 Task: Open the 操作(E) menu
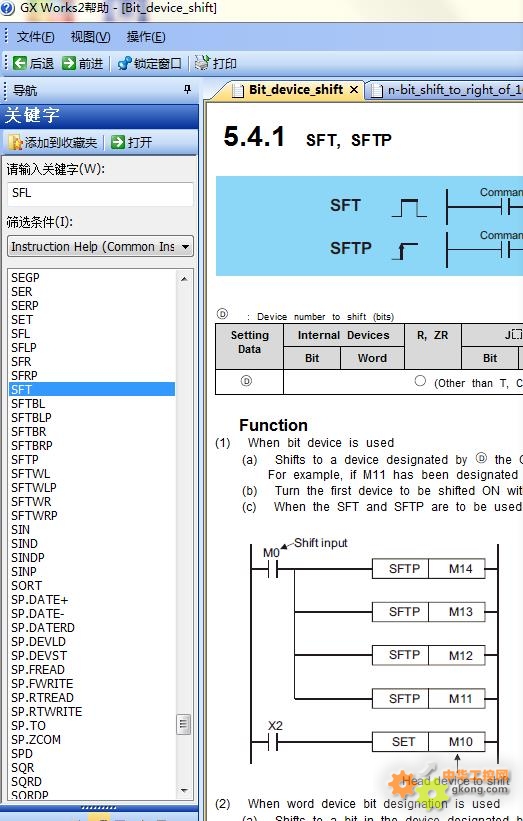click(x=146, y=37)
